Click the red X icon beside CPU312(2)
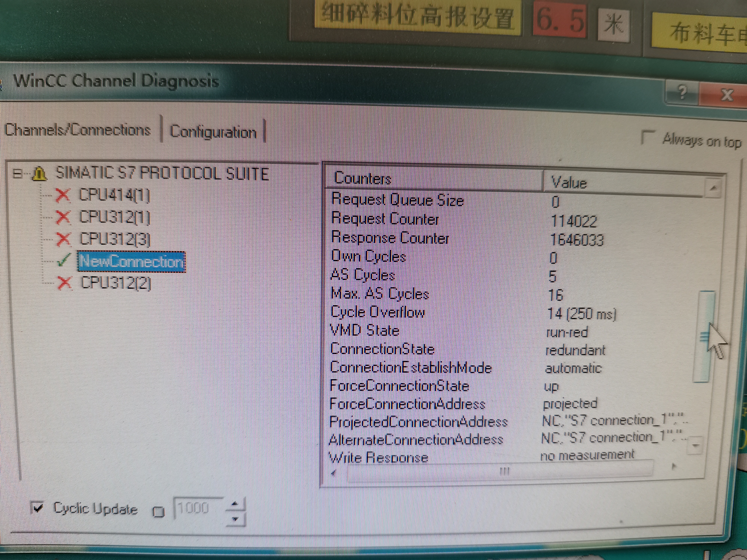 [64, 283]
